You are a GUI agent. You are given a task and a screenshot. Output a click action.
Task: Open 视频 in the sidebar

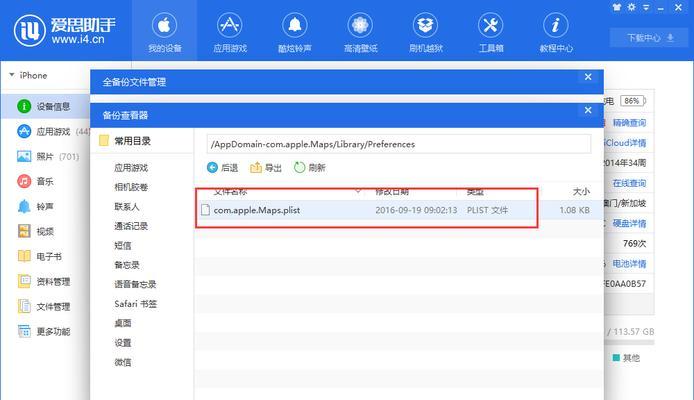click(x=35, y=231)
